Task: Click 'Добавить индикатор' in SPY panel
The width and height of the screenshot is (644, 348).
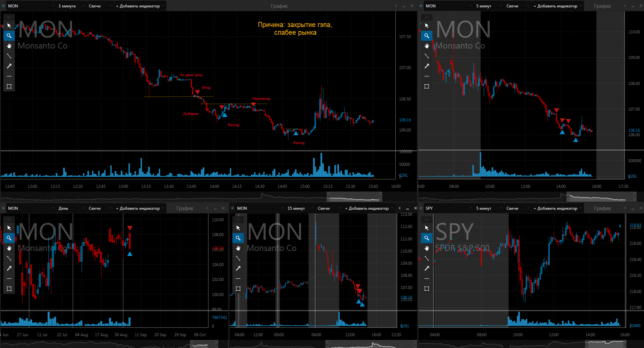Action: click(x=557, y=208)
